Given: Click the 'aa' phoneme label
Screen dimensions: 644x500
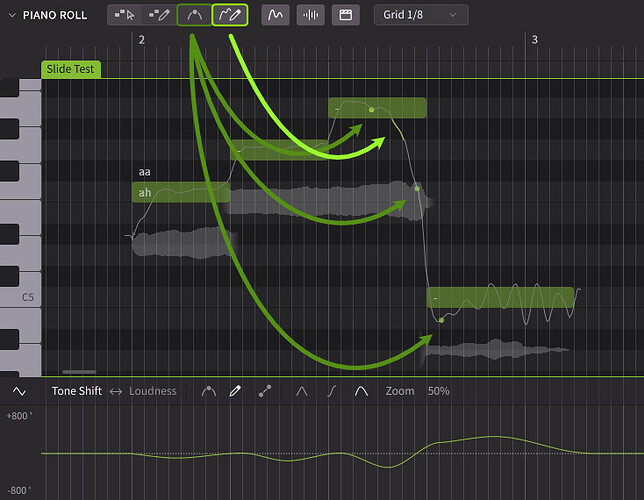Looking at the screenshot, I should (x=144, y=172).
